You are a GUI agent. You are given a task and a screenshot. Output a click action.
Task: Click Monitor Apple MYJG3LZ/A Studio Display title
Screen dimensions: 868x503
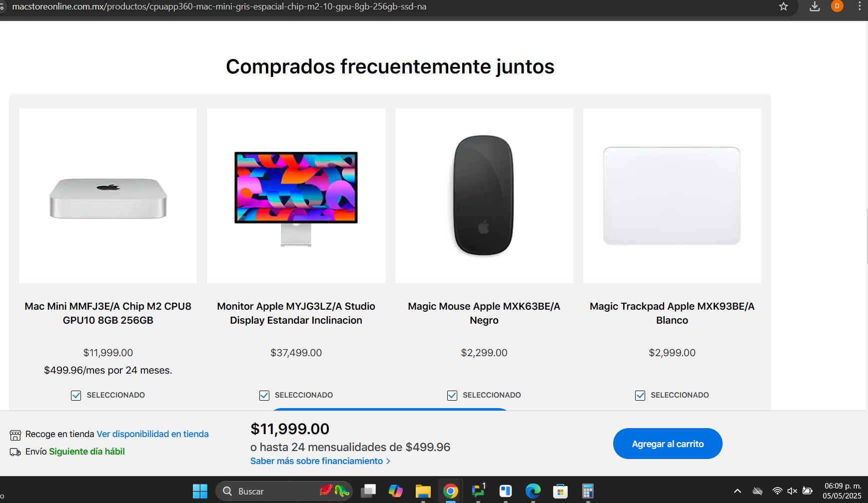pos(296,313)
